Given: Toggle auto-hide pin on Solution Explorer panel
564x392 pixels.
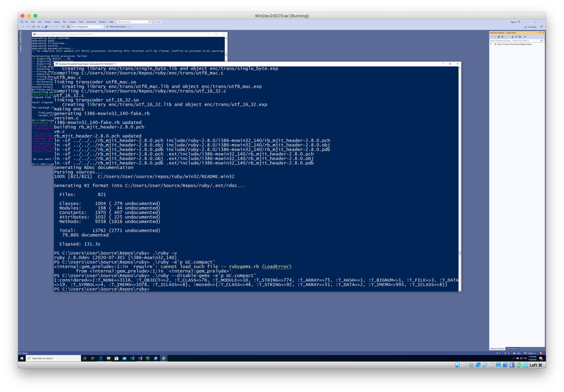Looking at the screenshot, I should pos(540,32).
